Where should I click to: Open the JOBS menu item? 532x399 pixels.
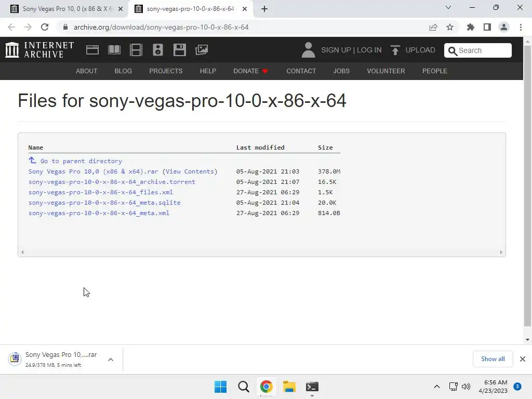[x=341, y=71]
